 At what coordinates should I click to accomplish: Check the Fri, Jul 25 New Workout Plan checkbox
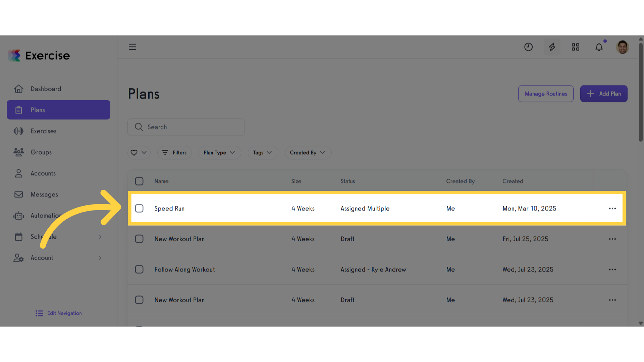(x=139, y=239)
